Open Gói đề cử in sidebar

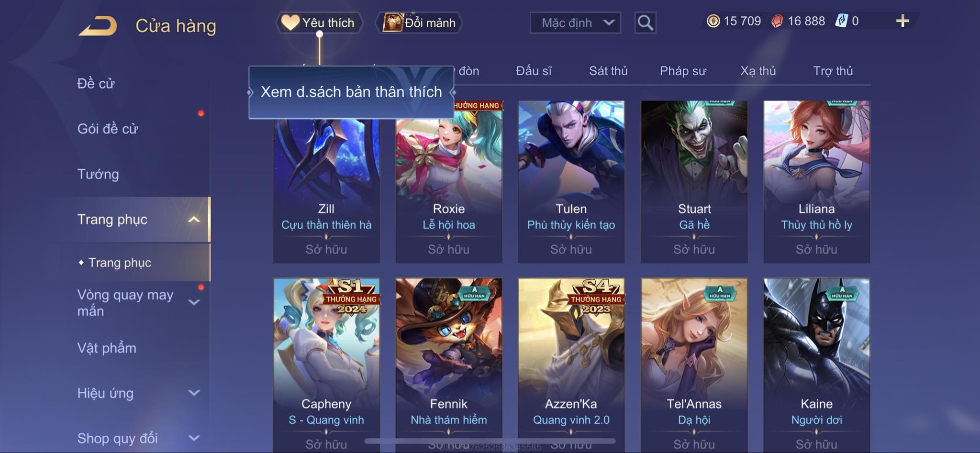(108, 129)
